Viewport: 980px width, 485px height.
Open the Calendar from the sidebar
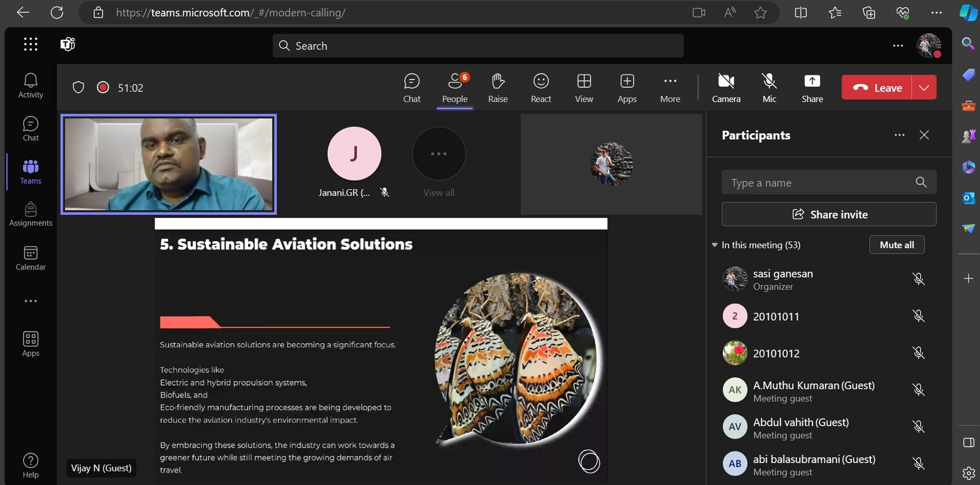(31, 258)
